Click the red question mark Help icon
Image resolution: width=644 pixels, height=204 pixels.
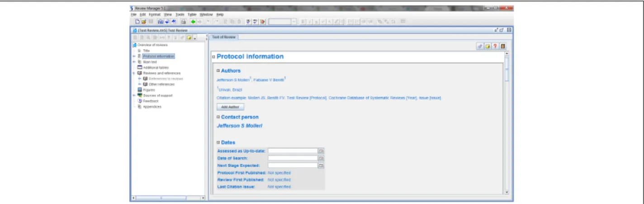[x=495, y=46]
